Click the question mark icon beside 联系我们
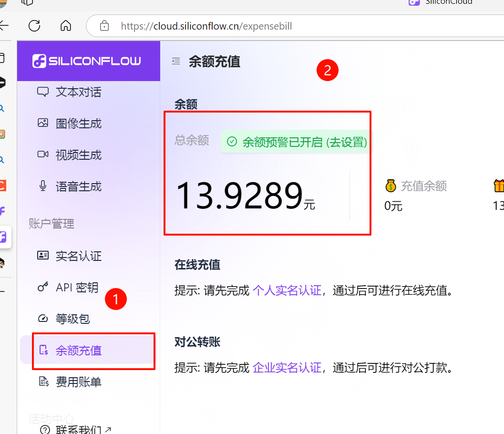The width and height of the screenshot is (504, 434). click(45, 430)
